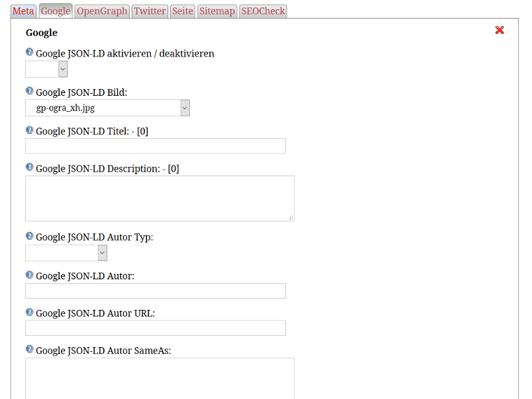This screenshot has height=399, width=532.
Task: Switch to the OpenGraph tab
Action: point(102,11)
